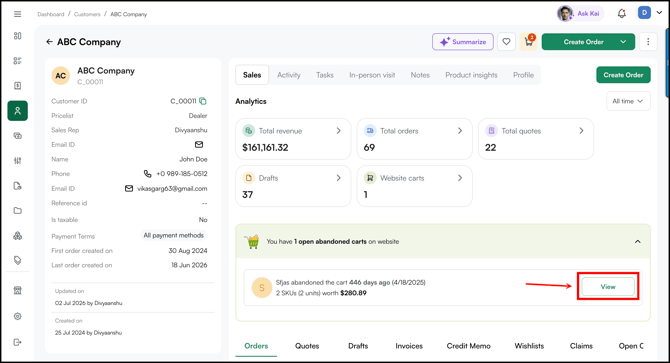
Task: Switch to the Quotes tab
Action: pyautogui.click(x=307, y=346)
